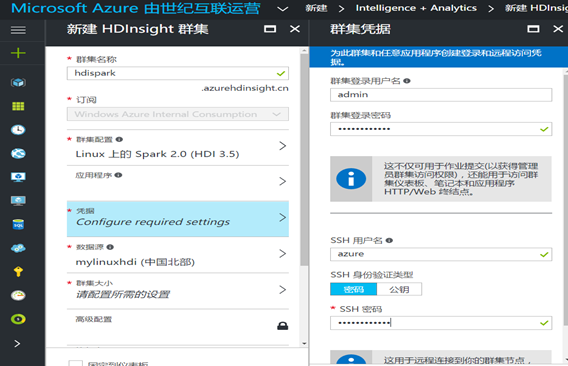This screenshot has height=366, width=568.
Task: Click the SSH 用户名 field with azure
Action: click(441, 254)
